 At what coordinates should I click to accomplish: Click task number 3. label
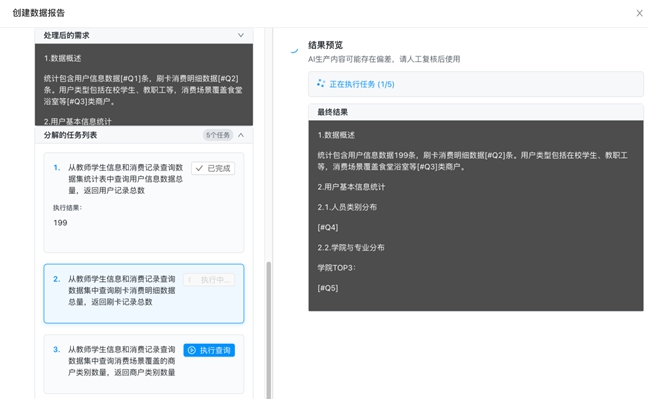coord(57,349)
